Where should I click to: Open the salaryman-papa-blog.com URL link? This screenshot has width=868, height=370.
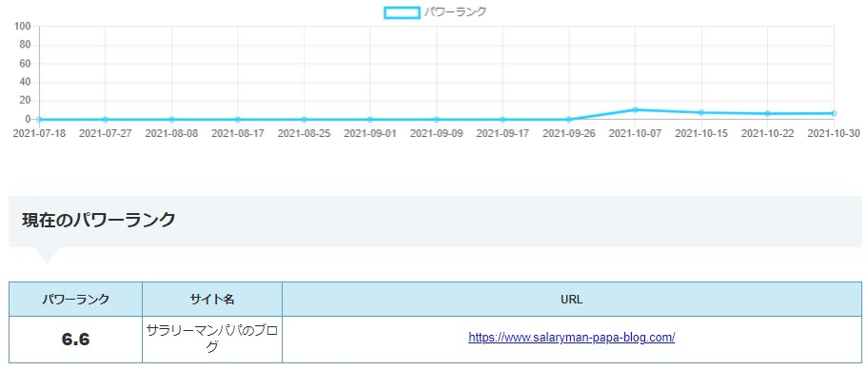[x=571, y=338]
